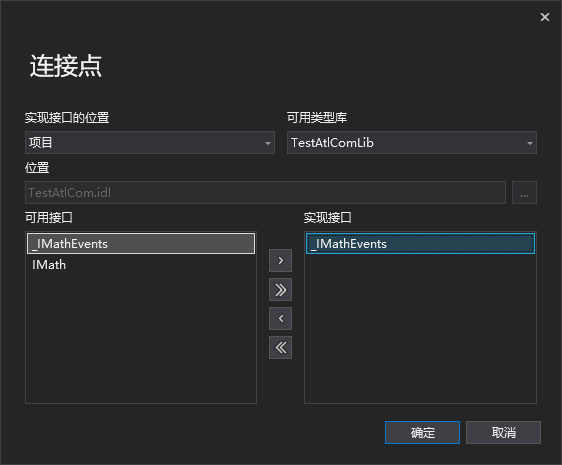Click empty area of 实现接口 list box

[420, 328]
